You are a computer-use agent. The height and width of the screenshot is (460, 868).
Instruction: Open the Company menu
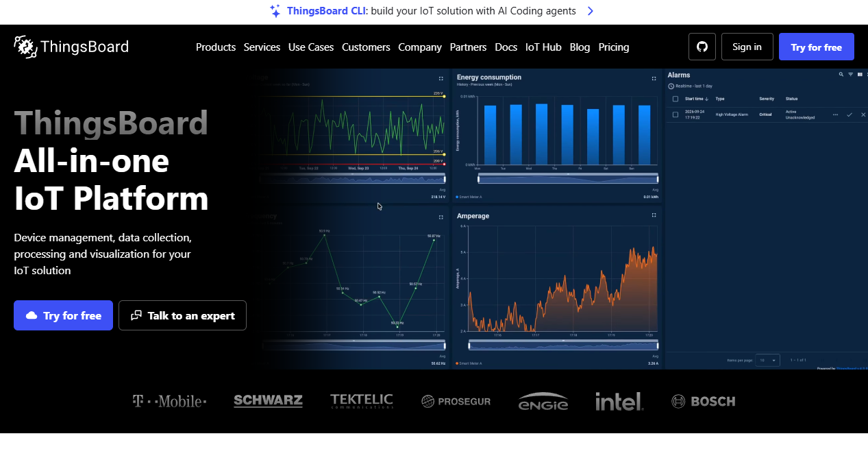point(420,47)
